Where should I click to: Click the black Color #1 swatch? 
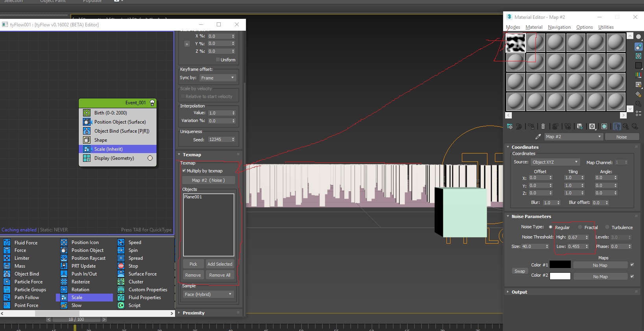click(560, 264)
